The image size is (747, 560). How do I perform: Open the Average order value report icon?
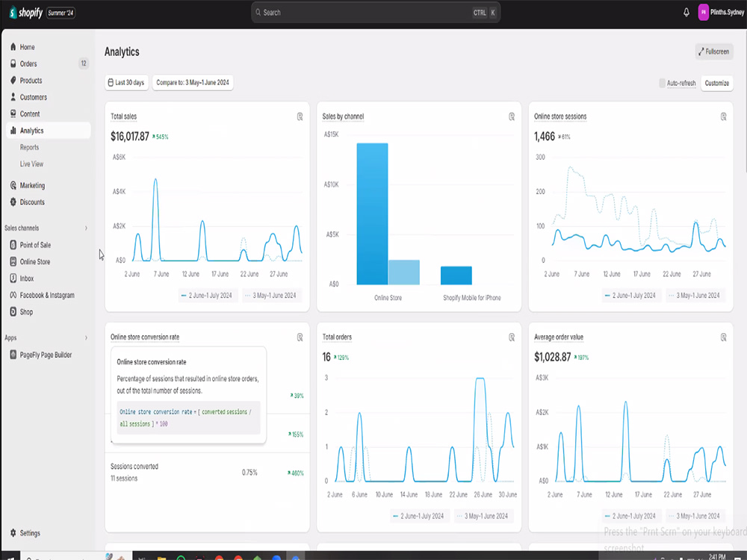tap(723, 337)
